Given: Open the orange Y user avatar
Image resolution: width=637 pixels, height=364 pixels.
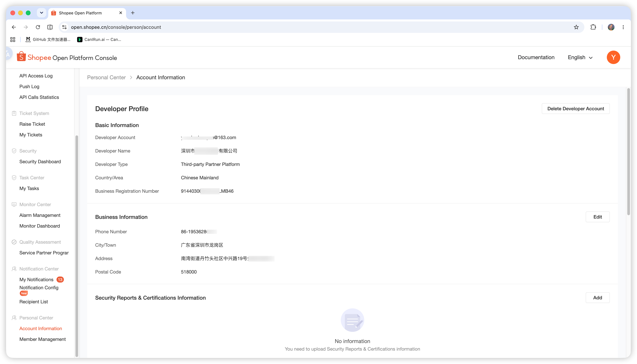Looking at the screenshot, I should coord(613,57).
